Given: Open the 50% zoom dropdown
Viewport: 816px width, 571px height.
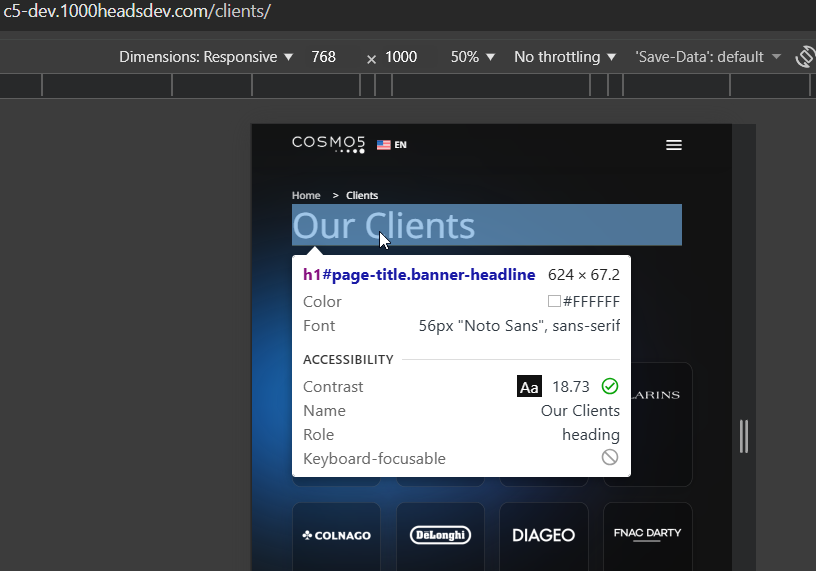Looking at the screenshot, I should point(473,57).
